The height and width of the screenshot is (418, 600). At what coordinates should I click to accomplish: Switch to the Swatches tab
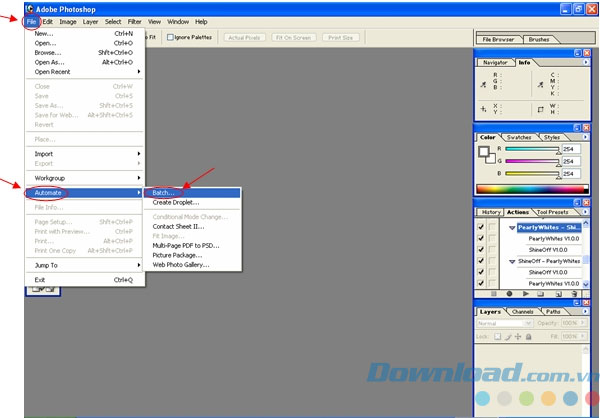tap(519, 137)
